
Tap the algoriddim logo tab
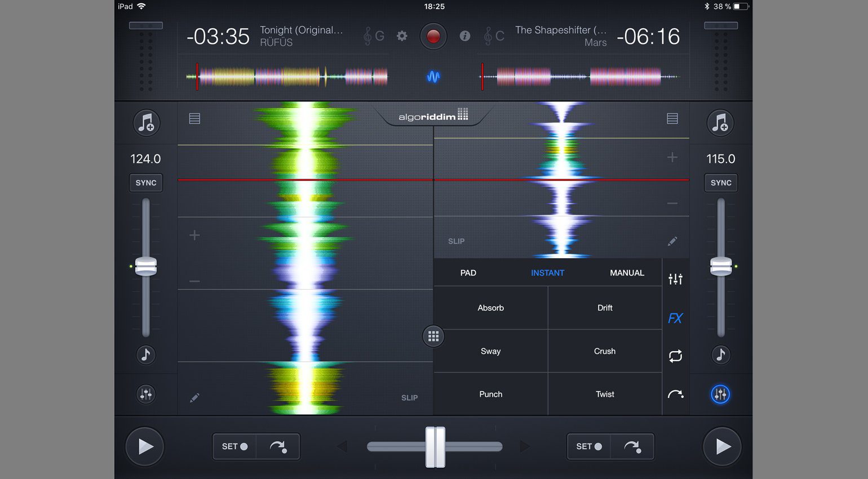pyautogui.click(x=433, y=115)
